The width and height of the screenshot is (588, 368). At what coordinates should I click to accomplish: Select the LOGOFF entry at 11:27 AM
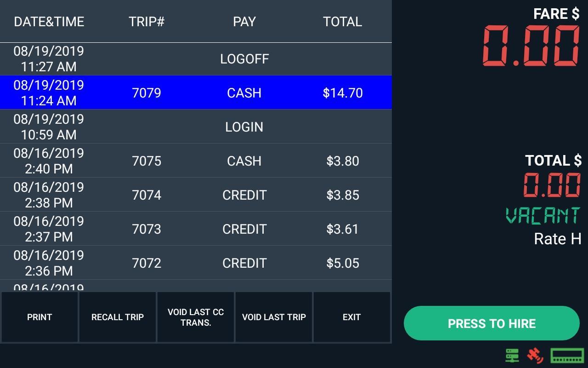pos(196,59)
